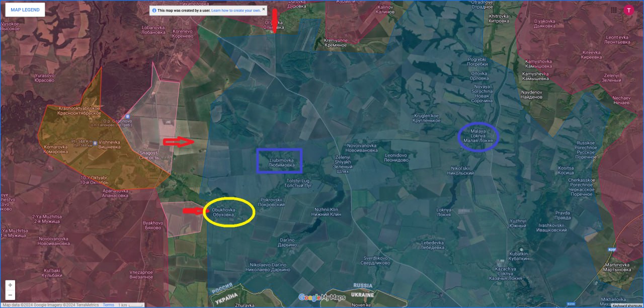Click the Byakhovo village label
This screenshot has height=308, width=644.
coord(153,225)
